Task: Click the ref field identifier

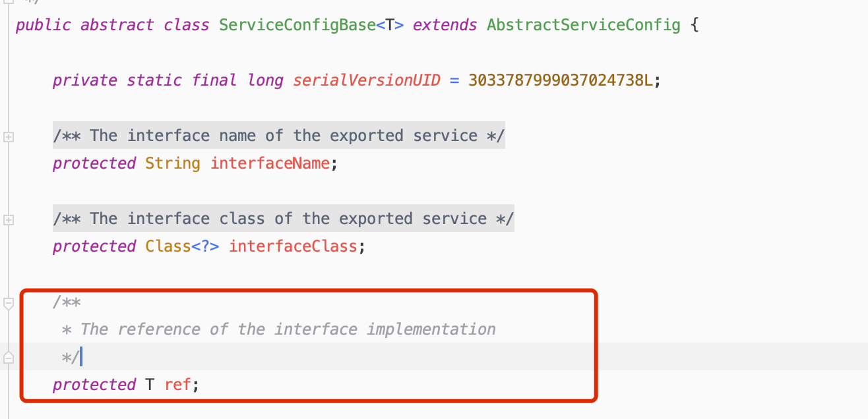Action: (177, 384)
